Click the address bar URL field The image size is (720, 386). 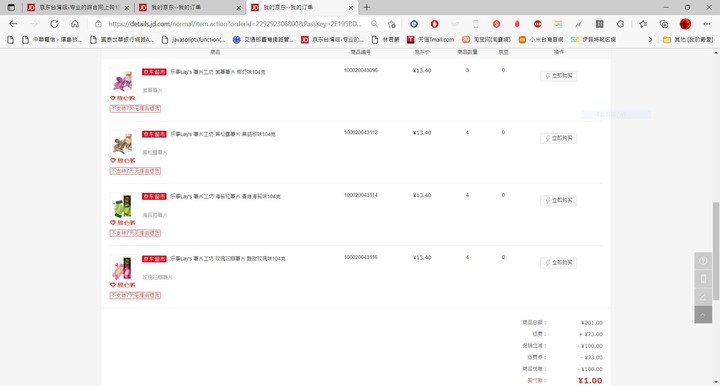(x=235, y=24)
